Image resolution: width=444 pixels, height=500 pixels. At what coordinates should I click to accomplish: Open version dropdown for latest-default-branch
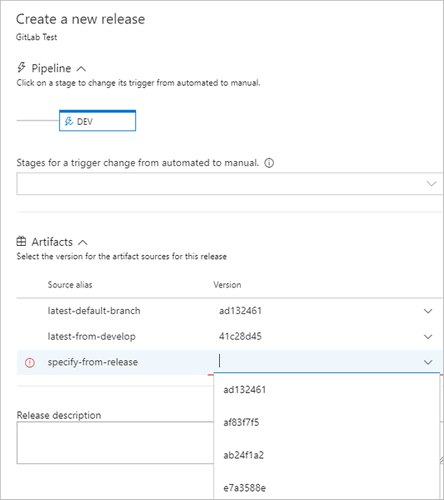[x=428, y=311]
